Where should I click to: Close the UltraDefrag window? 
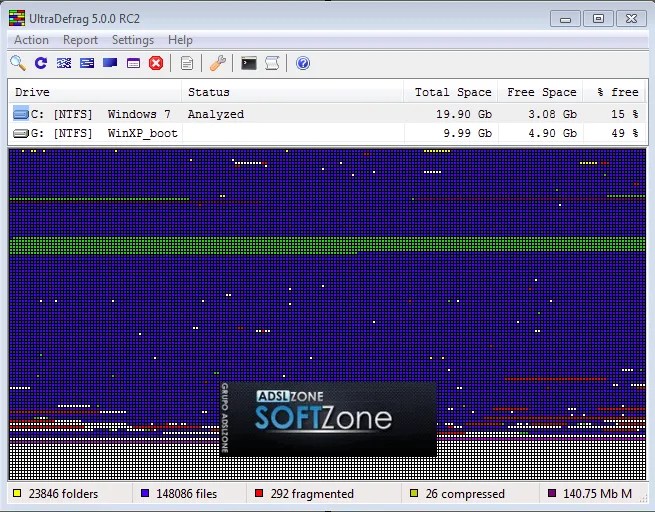coord(631,19)
